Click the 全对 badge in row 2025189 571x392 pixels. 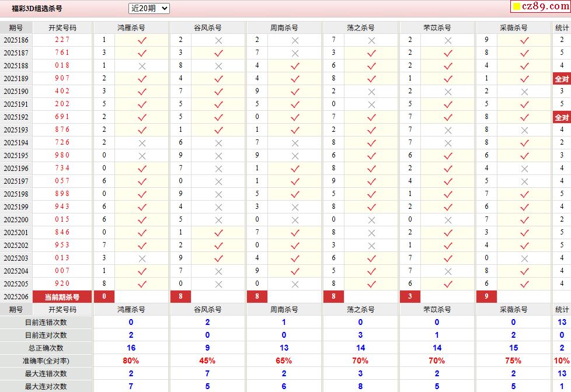562,79
